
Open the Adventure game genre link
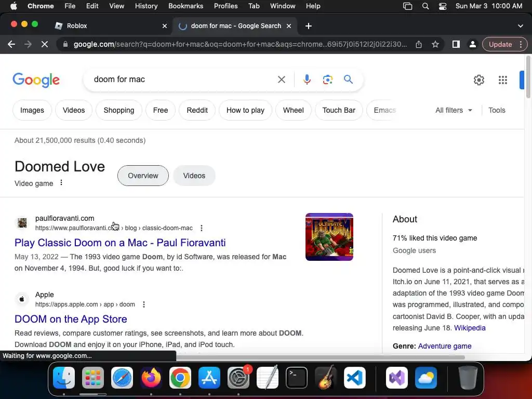(x=445, y=346)
